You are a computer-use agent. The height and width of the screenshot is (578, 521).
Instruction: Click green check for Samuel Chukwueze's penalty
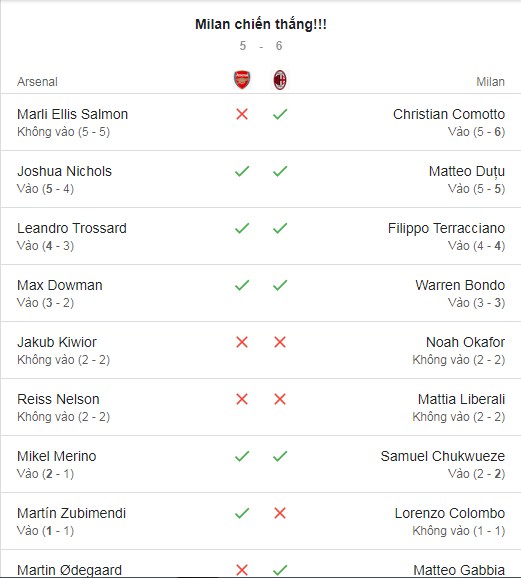point(280,456)
